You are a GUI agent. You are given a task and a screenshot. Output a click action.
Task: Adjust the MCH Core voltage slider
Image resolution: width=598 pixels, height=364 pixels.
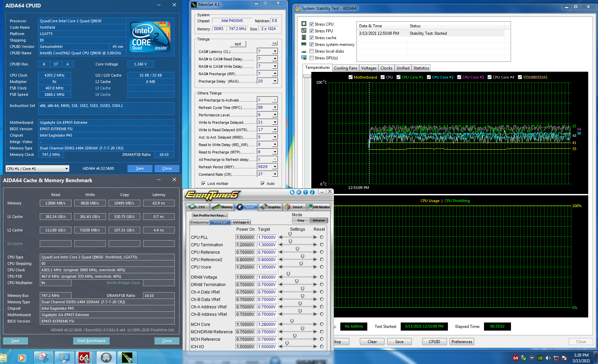292,321
